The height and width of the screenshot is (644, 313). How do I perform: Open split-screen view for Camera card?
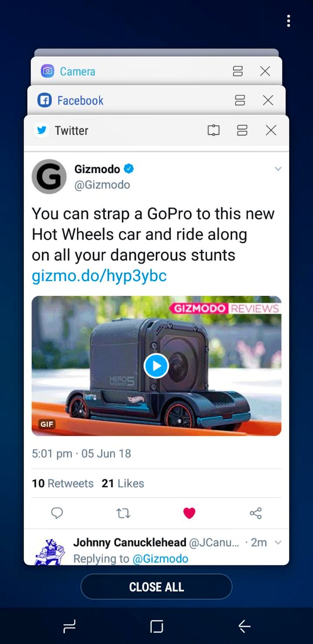[238, 71]
